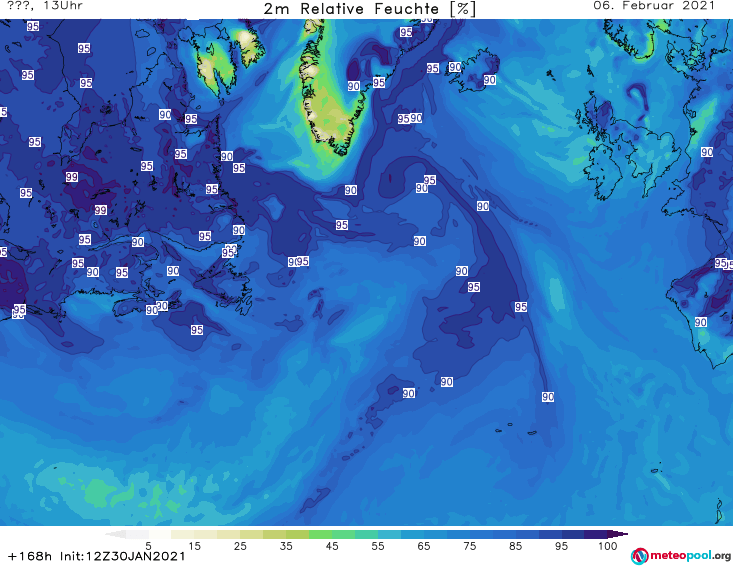733x566 pixels.
Task: Click legend tick label '65'
Action: tap(424, 546)
